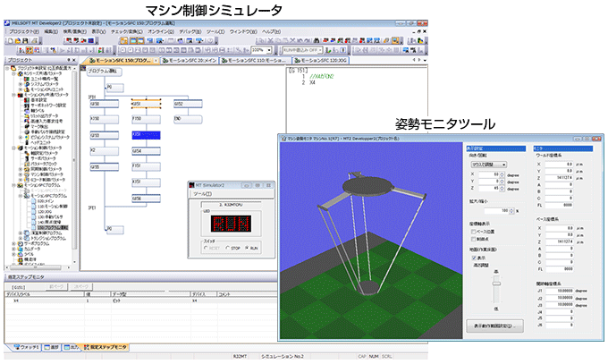
Task: Switch to 指定ステップモニタ bottom tab
Action: 106,347
